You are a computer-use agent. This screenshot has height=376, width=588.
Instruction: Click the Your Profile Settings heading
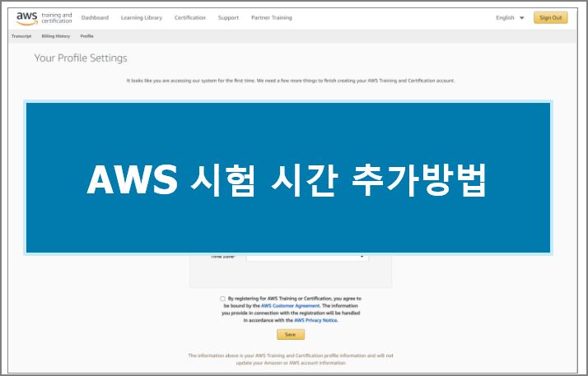coord(81,58)
